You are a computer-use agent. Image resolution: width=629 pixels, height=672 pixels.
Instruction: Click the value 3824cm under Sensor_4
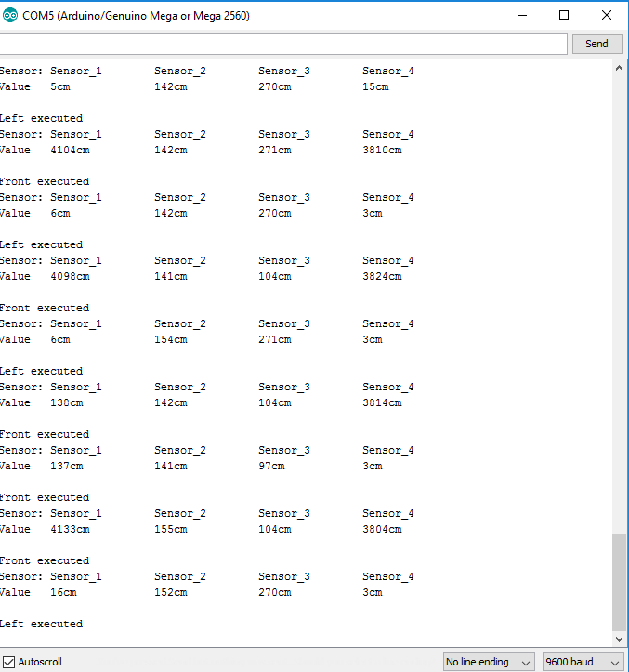pos(382,276)
